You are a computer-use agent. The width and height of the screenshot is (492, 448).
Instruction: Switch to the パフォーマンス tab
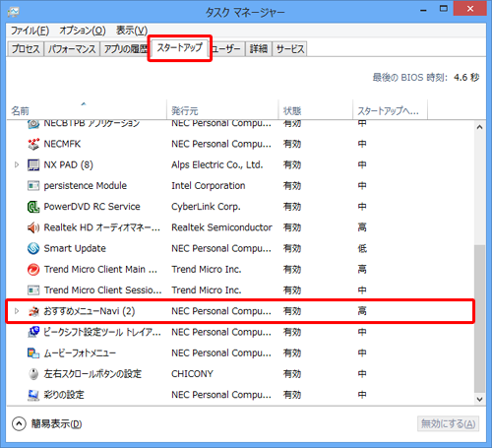(x=72, y=49)
